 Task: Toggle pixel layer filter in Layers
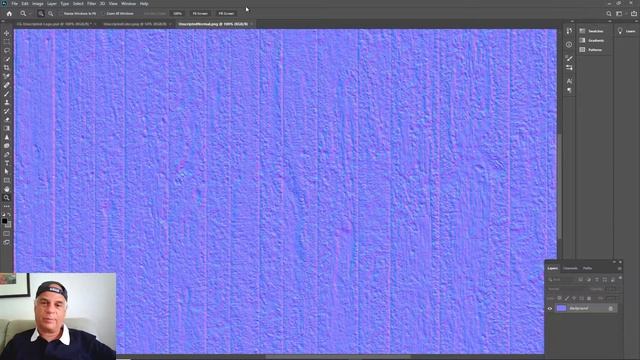[580, 280]
